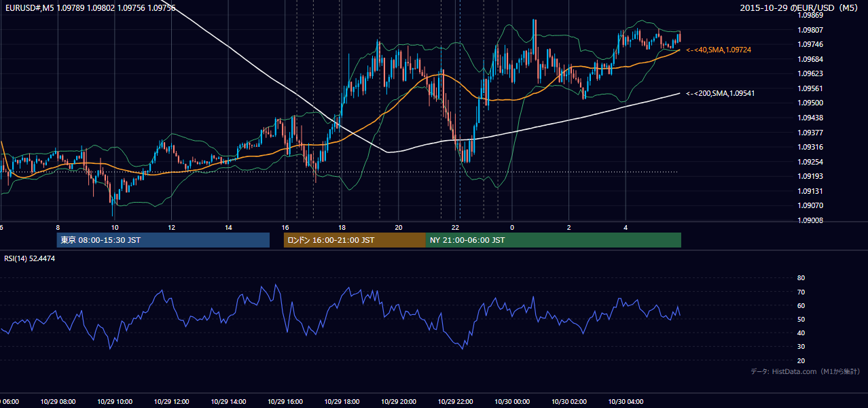Click the 10/30 04:00 time axis label
Viewport: 868px width, 408px height.
(626, 401)
